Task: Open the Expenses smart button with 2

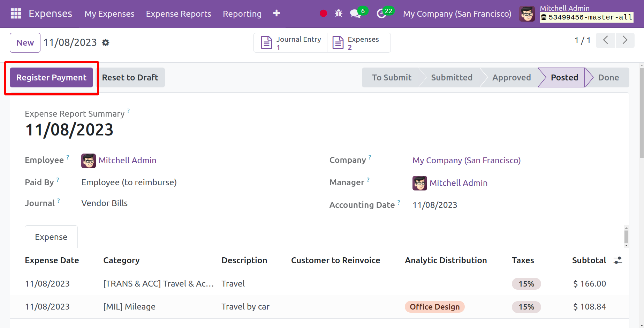Action: [359, 43]
